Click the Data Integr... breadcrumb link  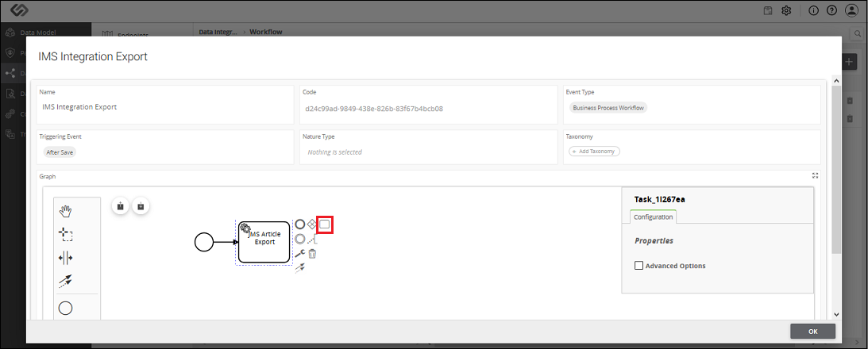[x=218, y=32]
